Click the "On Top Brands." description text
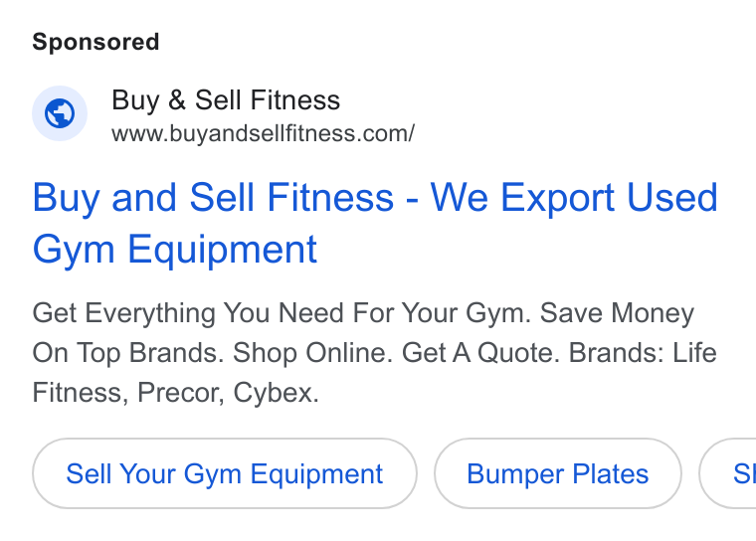This screenshot has height=541, width=756. pyautogui.click(x=128, y=352)
